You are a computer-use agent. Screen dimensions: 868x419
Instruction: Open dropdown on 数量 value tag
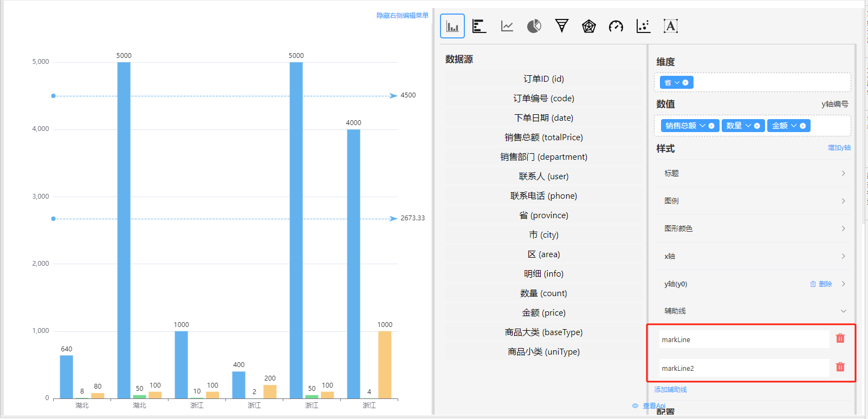click(748, 126)
